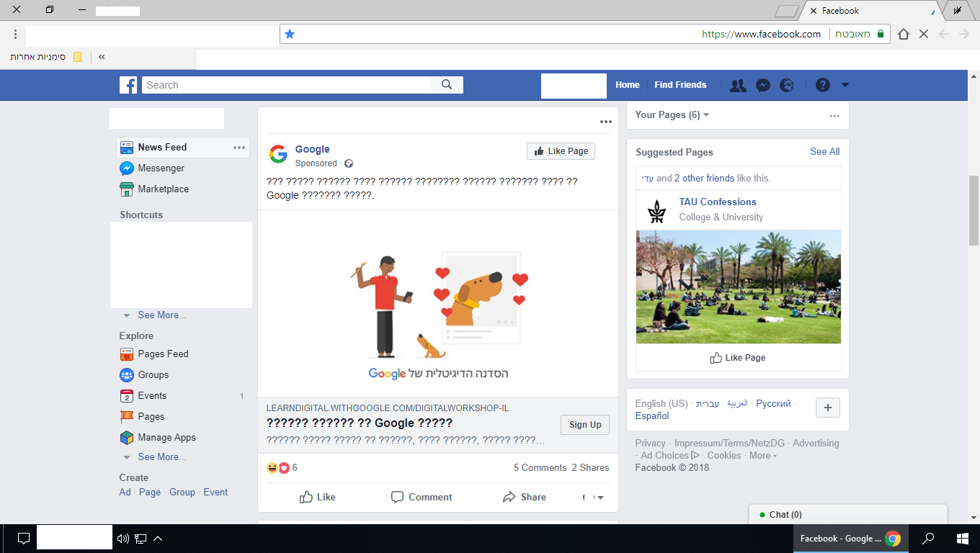Click the Facebook search input field
Viewport: 980px width, 553px height.
pyautogui.click(x=286, y=85)
